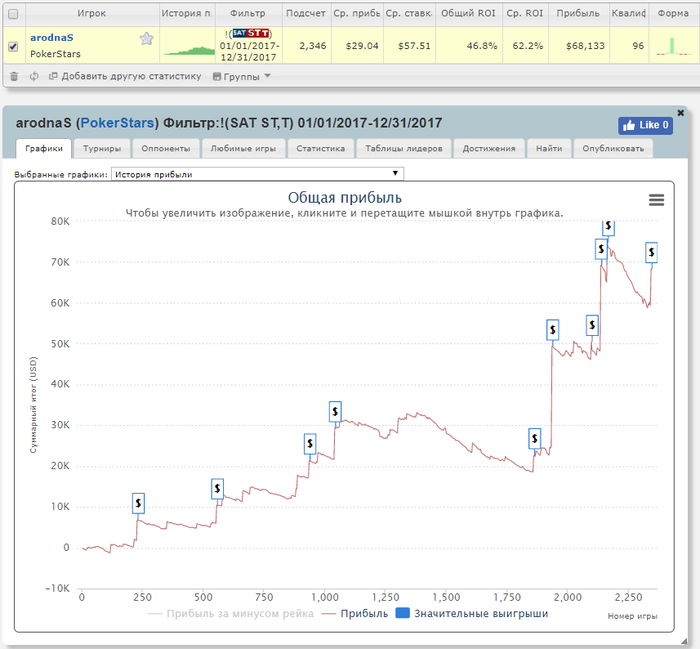Switch to the Графики tab

tap(44, 149)
